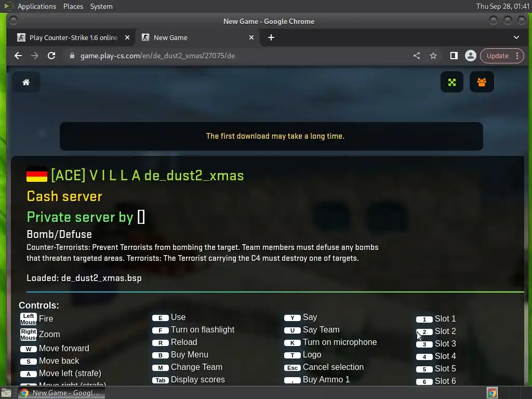Click the F key for flashlight
Image resolution: width=532 pixels, height=399 pixels.
coord(161,330)
